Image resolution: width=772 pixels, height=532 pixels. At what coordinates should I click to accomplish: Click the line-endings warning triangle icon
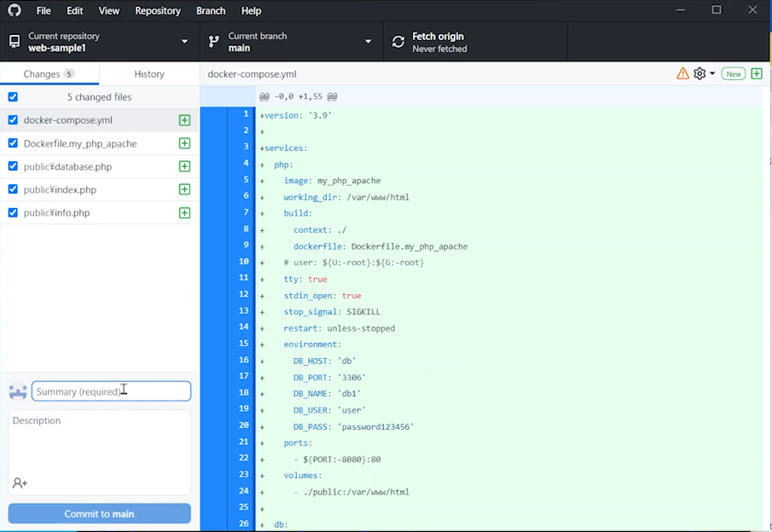[683, 74]
